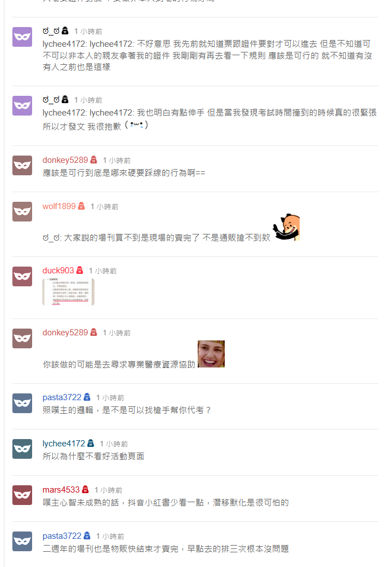The height and width of the screenshot is (567, 392).
Task: Open mars4533 username link
Action: (61, 490)
